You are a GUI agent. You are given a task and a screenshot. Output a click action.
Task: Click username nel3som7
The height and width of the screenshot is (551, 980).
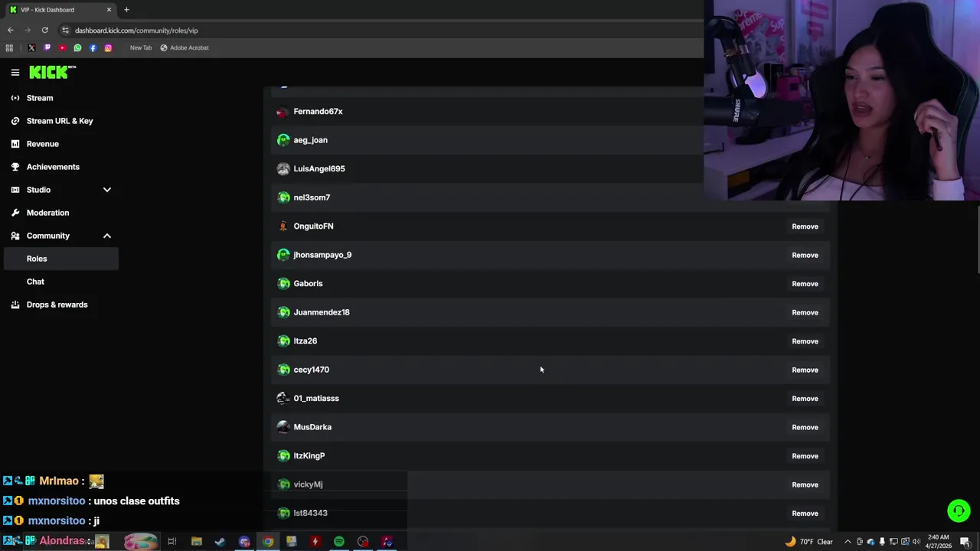[312, 197]
